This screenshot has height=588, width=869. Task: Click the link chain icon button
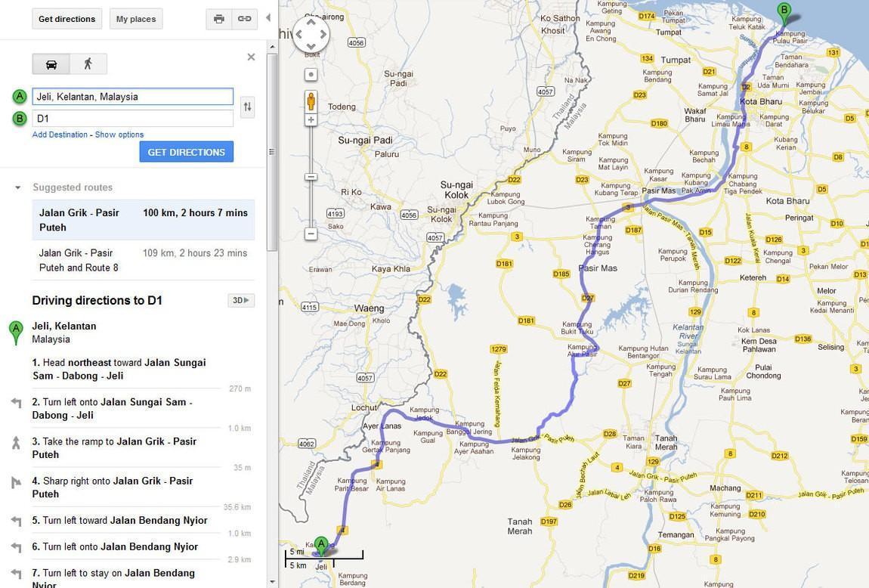point(244,19)
